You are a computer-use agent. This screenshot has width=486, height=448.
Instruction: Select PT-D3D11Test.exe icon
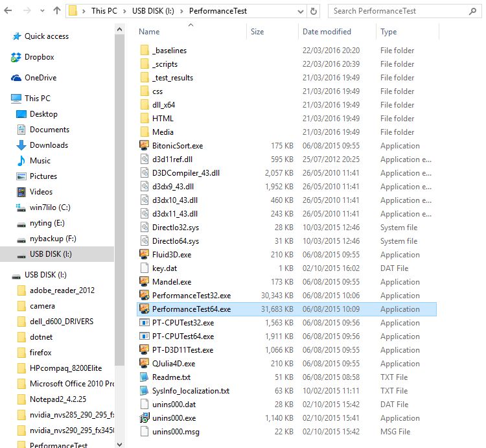pos(145,349)
